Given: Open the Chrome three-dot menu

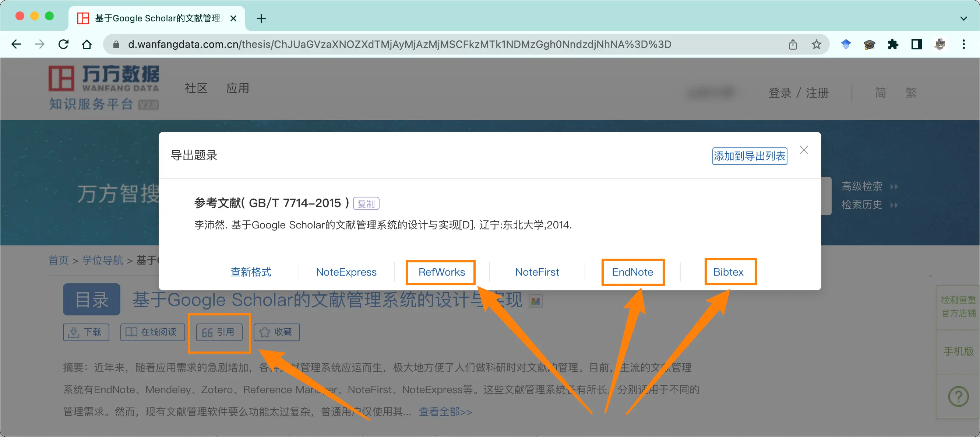Looking at the screenshot, I should pyautogui.click(x=963, y=45).
